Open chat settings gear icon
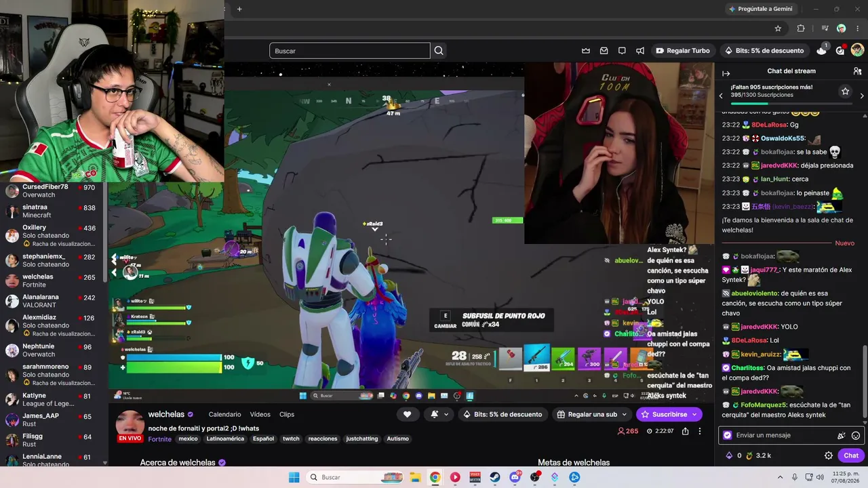Image resolution: width=868 pixels, height=488 pixels. 829,455
